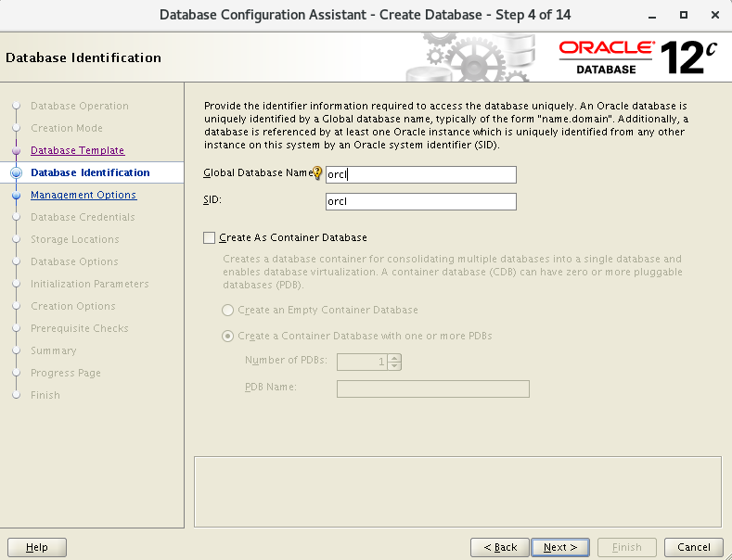Image resolution: width=732 pixels, height=560 pixels.
Task: Select Create an Empty Container Database radio
Action: [x=227, y=310]
